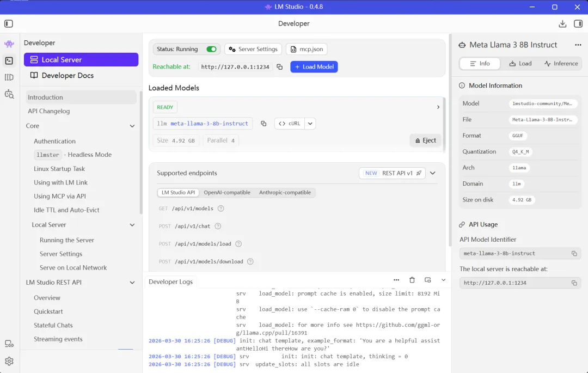Open Developer Logs more options menu
The height and width of the screenshot is (373, 588).
396,280
